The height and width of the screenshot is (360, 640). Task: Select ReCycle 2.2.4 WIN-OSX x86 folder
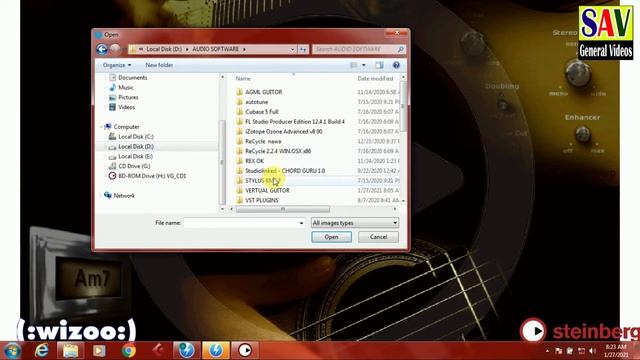[x=278, y=151]
